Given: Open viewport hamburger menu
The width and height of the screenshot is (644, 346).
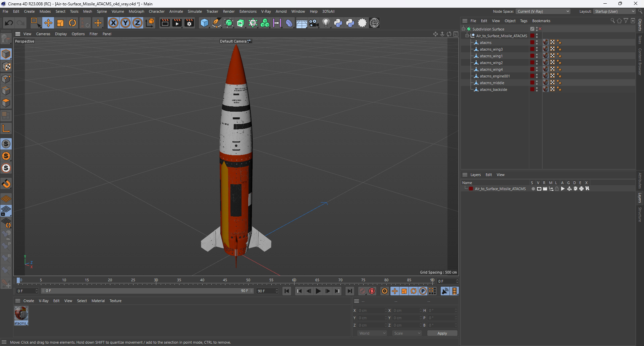Looking at the screenshot, I should tap(18, 34).
